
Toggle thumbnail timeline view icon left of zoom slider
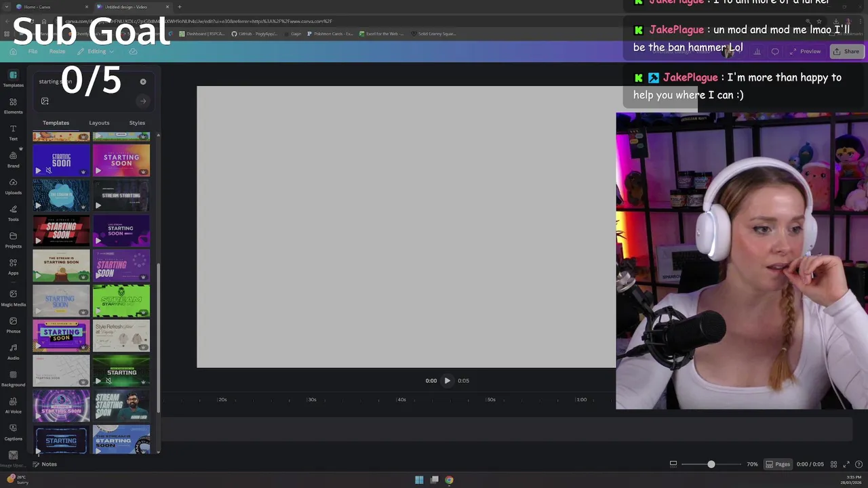(673, 464)
